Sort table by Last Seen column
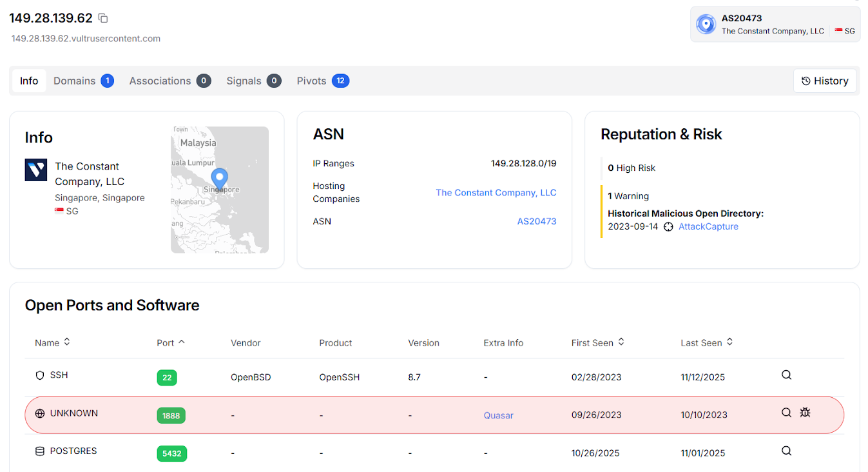This screenshot has height=472, width=868. 729,342
